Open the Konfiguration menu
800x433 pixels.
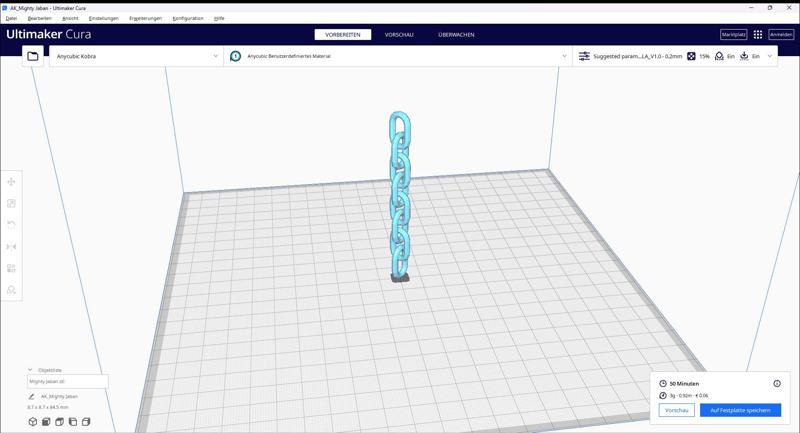188,18
